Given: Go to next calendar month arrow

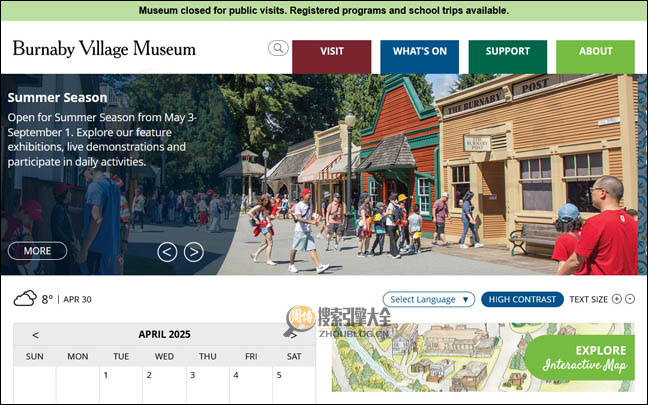Looking at the screenshot, I should click(x=293, y=335).
